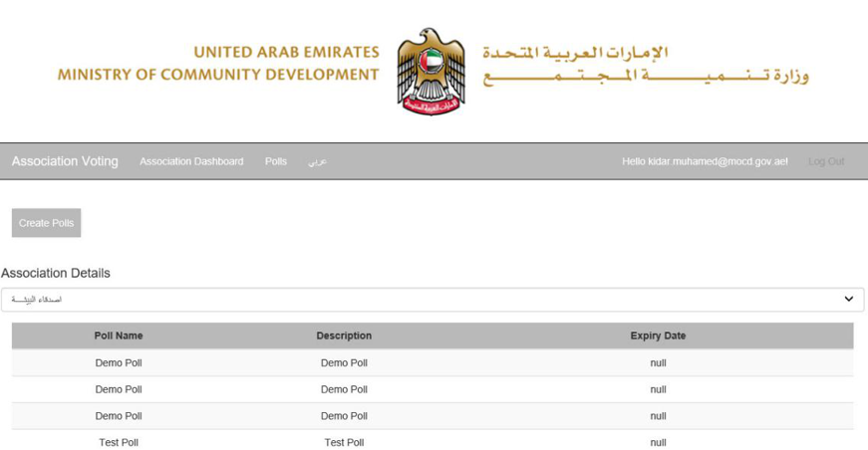Select the topmost Demo Poll name cell
Viewport: 868px width, 450px height.
click(119, 363)
